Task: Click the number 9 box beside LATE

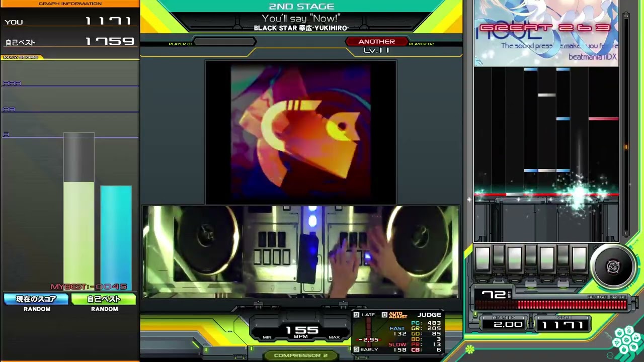Action: coord(356,315)
